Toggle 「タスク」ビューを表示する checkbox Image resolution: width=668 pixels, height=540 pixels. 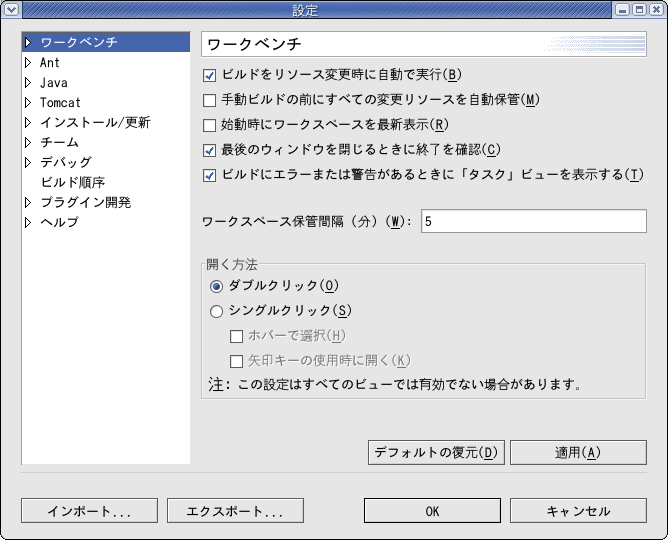209,175
